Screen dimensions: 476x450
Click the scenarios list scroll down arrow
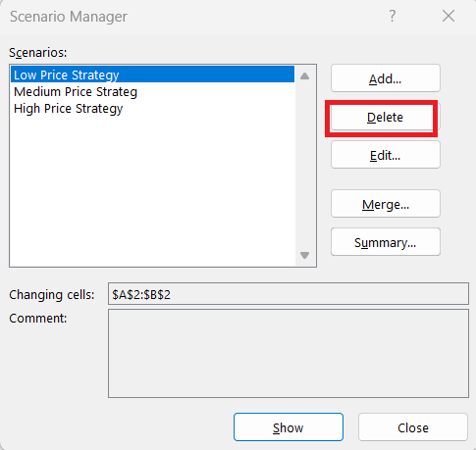(304, 255)
